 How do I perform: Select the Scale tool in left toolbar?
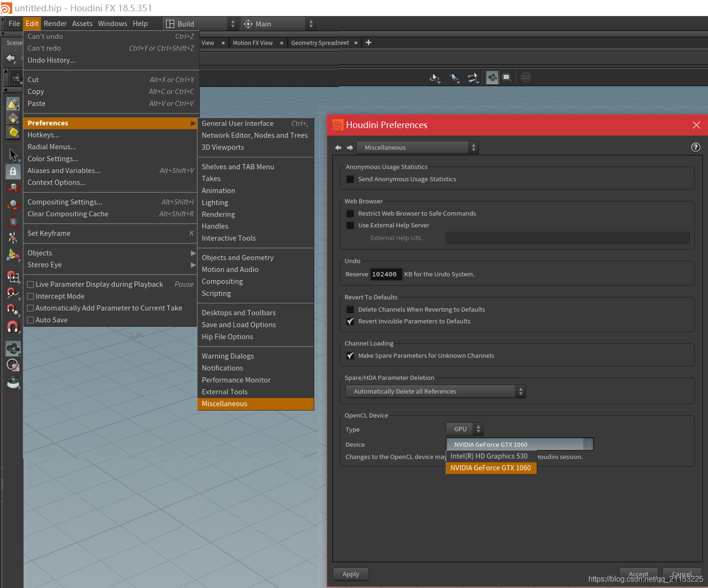13,220
